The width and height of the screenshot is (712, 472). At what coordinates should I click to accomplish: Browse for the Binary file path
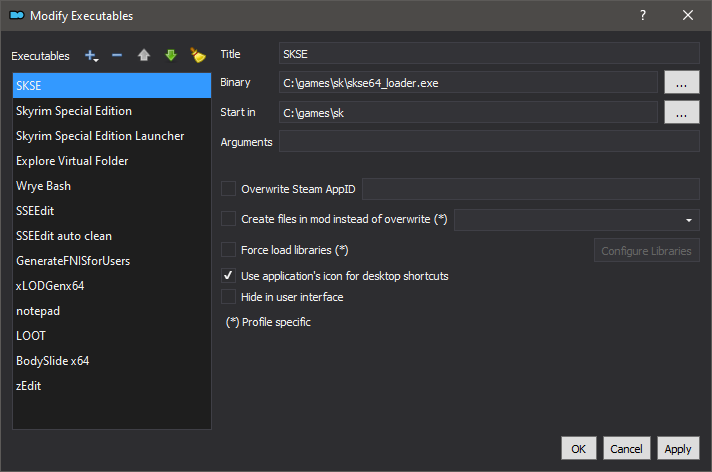point(682,82)
